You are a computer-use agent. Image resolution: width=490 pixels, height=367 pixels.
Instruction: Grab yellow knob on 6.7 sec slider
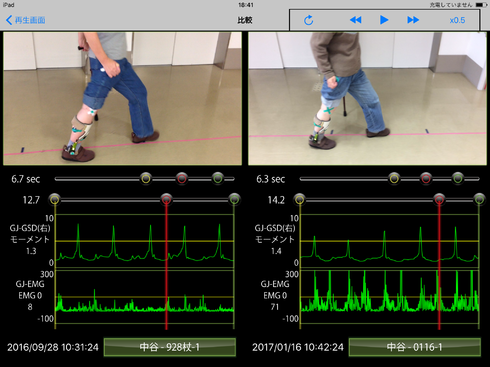146,179
